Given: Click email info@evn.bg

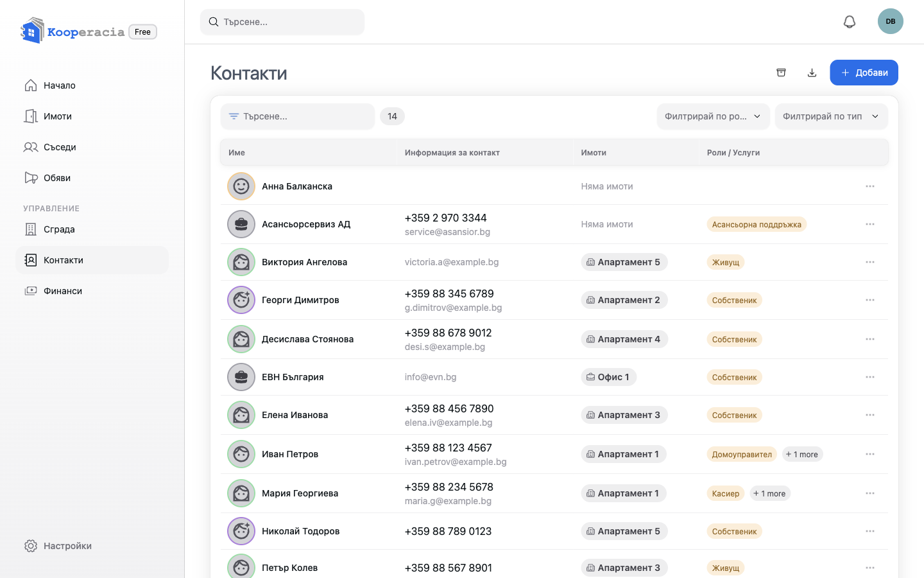Looking at the screenshot, I should (x=431, y=377).
